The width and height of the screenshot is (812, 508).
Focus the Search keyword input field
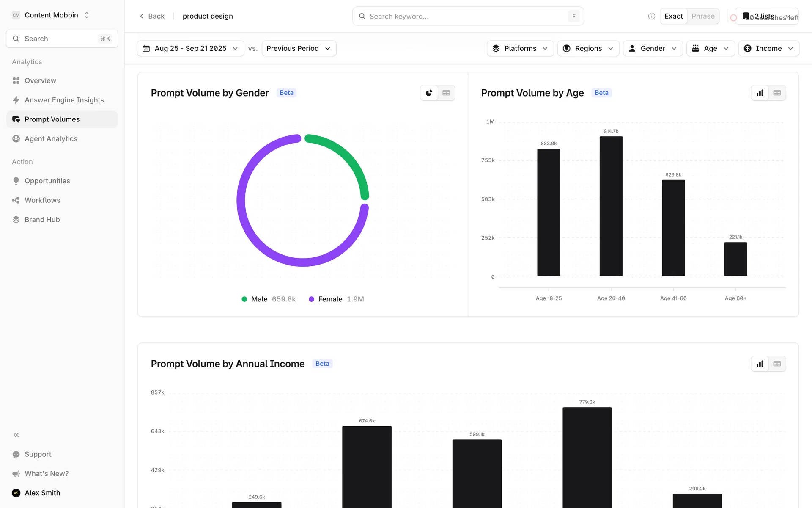pyautogui.click(x=465, y=16)
